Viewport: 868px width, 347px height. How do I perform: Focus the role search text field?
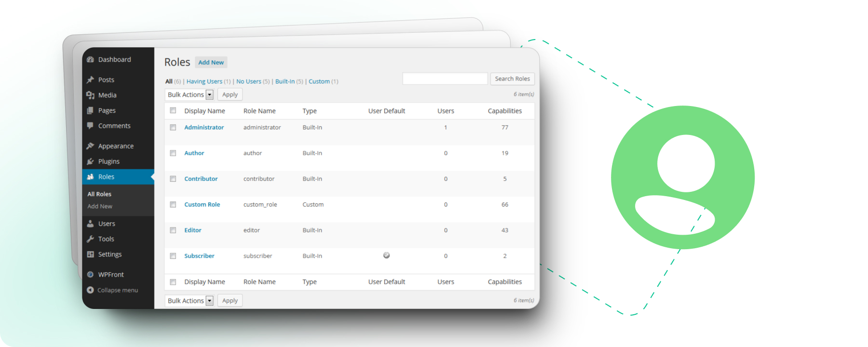tap(445, 79)
